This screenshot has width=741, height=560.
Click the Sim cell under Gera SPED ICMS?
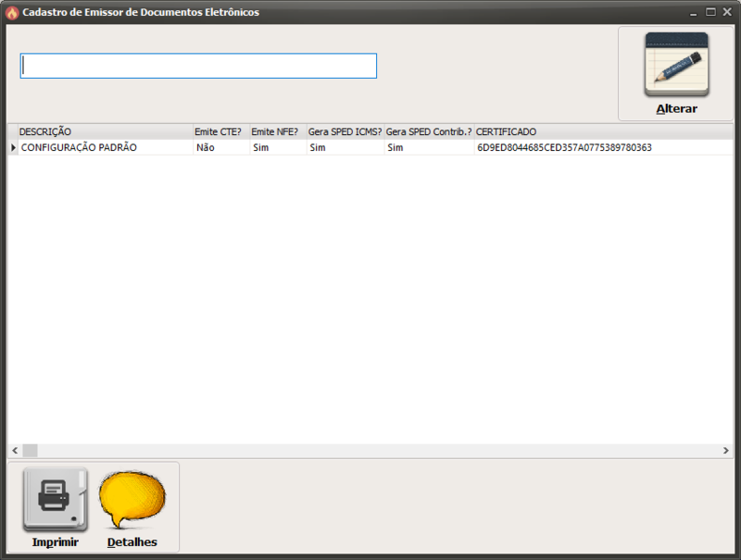pos(345,147)
